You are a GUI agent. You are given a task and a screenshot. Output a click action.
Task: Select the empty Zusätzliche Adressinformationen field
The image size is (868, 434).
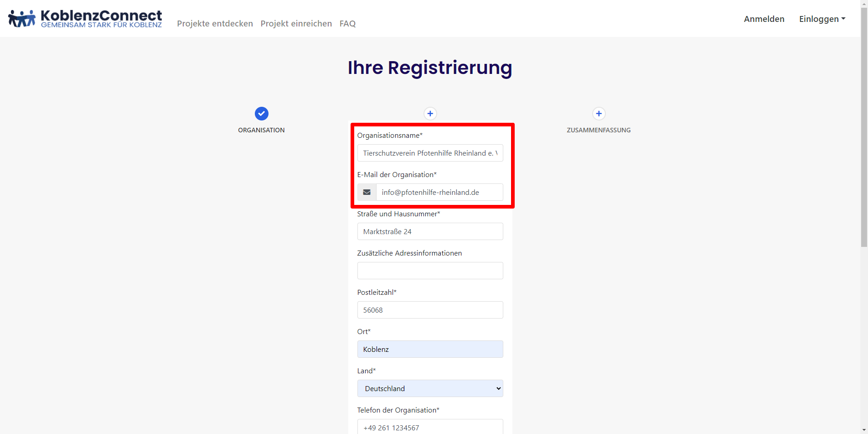pyautogui.click(x=430, y=271)
